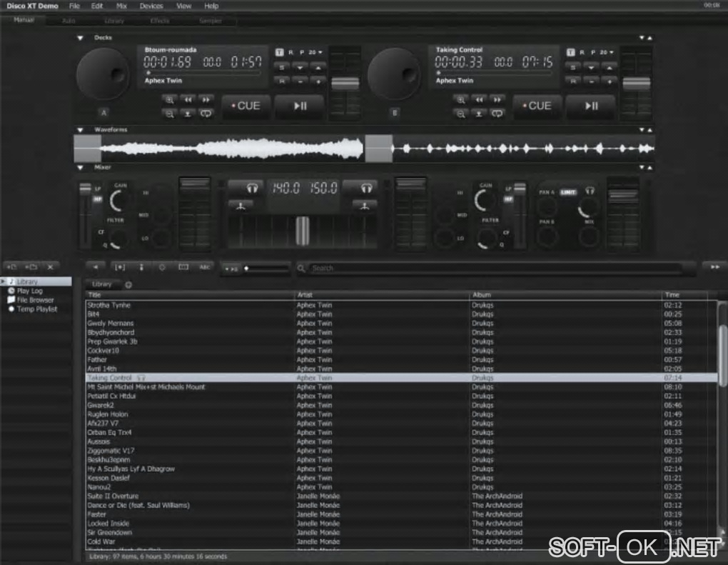Select track Avril 14th
Screen dimensions: 728x565
coord(402,369)
